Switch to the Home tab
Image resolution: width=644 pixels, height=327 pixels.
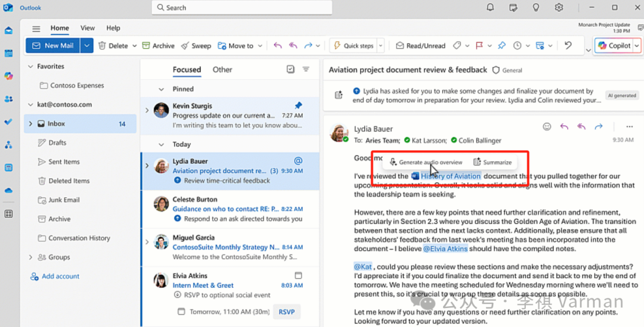[x=60, y=28]
